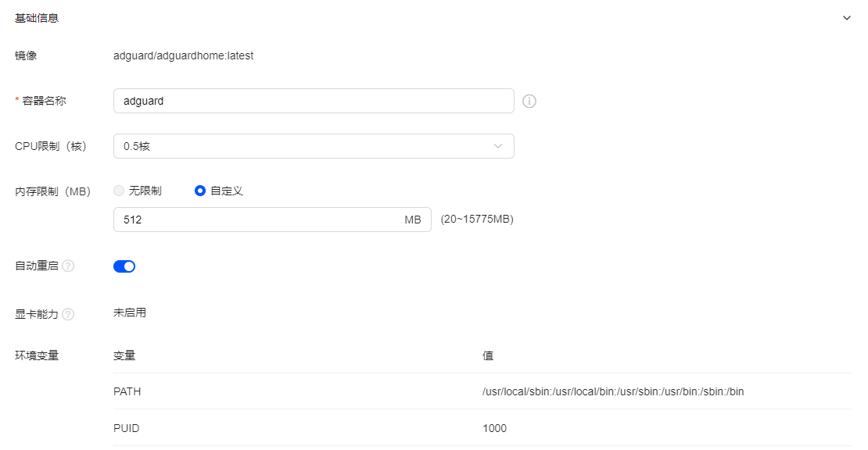Viewport: 868px width, 450px height.
Task: Open the CPU限制 dropdown showing 0.5核
Action: 305,146
